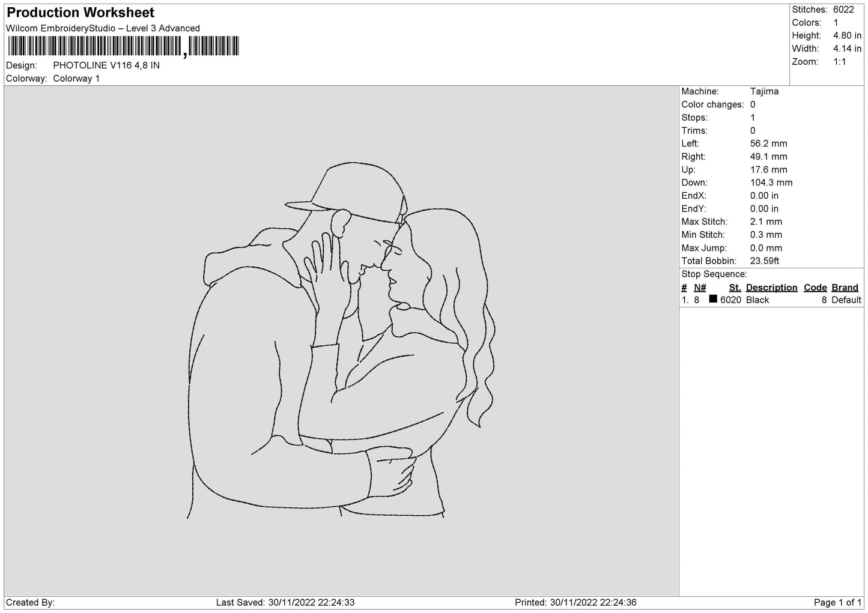Click the barcode under the header
The height and width of the screenshot is (613, 868).
123,46
